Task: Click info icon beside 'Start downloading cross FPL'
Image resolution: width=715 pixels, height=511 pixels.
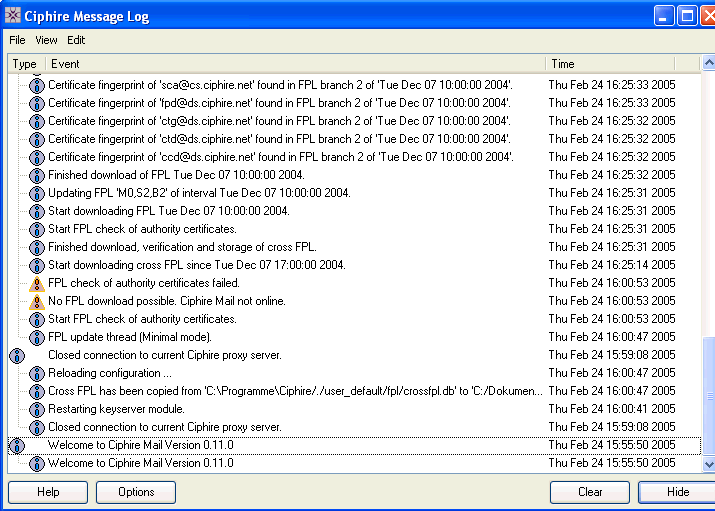Action: click(x=36, y=265)
